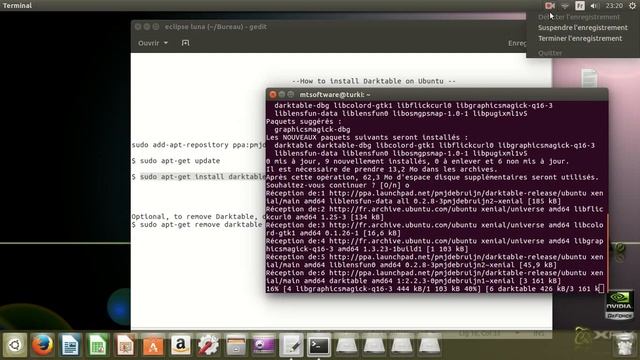Expand the Ouvrir dropdown arrow in gedit
The width and height of the screenshot is (640, 360).
click(166, 43)
